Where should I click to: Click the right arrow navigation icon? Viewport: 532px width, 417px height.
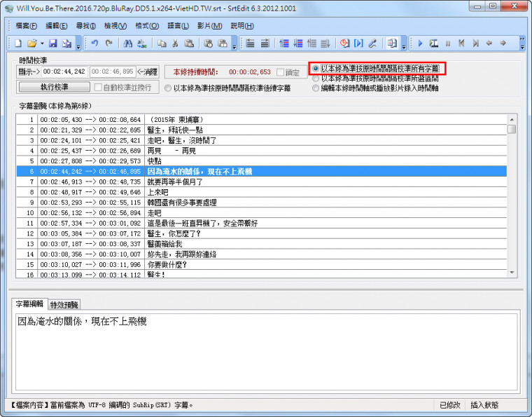point(503,43)
